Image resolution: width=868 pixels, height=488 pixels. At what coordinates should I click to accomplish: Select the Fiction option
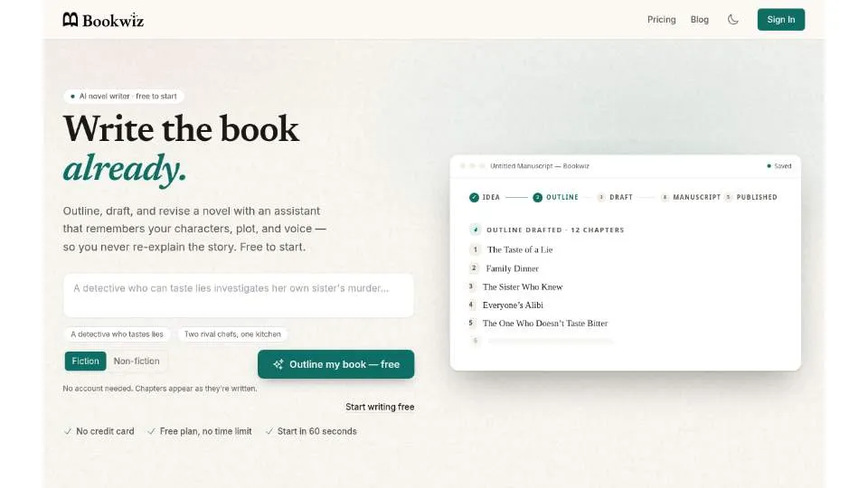[x=85, y=361]
